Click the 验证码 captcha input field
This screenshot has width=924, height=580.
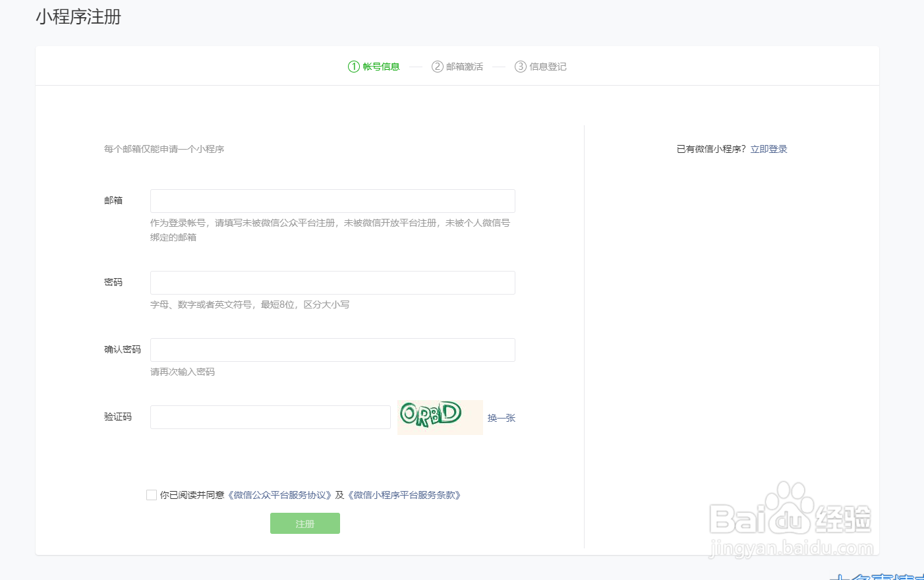(270, 417)
